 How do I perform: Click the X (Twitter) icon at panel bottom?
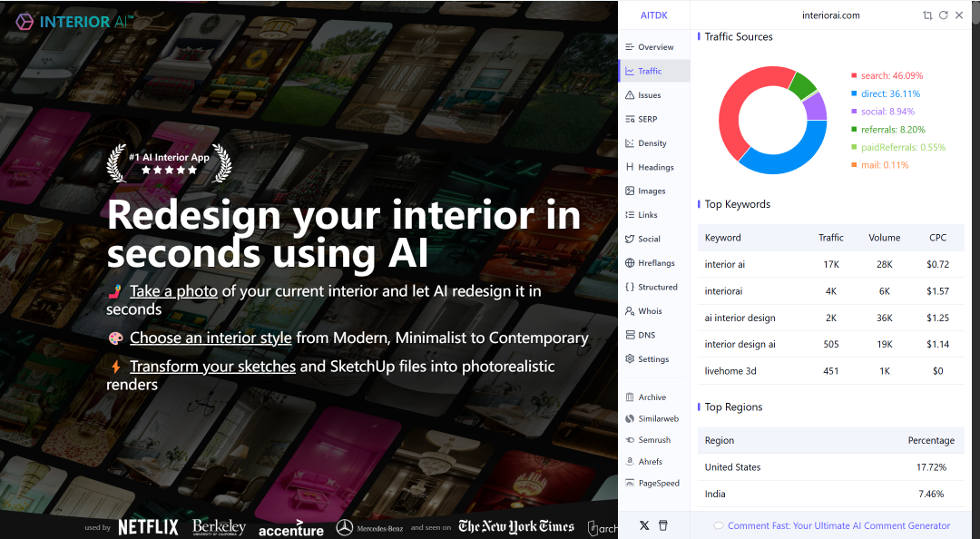644,525
